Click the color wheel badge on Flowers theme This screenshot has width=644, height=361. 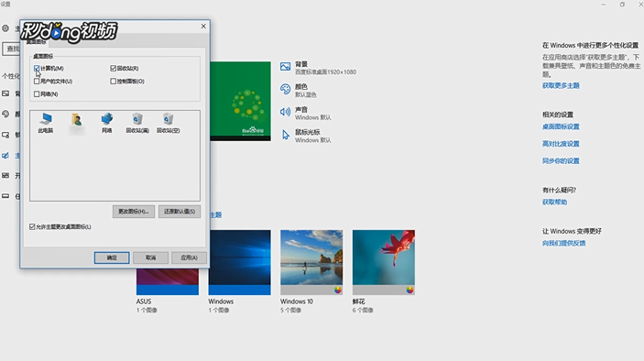(409, 290)
